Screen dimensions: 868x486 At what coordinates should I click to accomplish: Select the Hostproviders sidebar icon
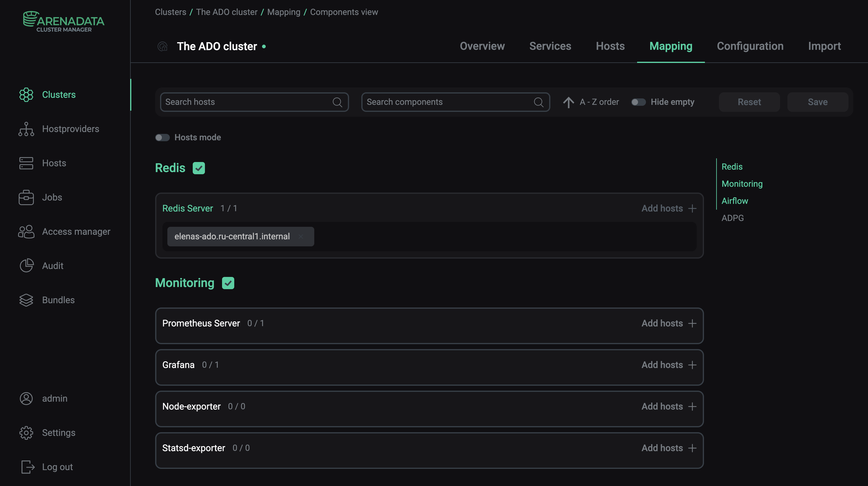(26, 129)
